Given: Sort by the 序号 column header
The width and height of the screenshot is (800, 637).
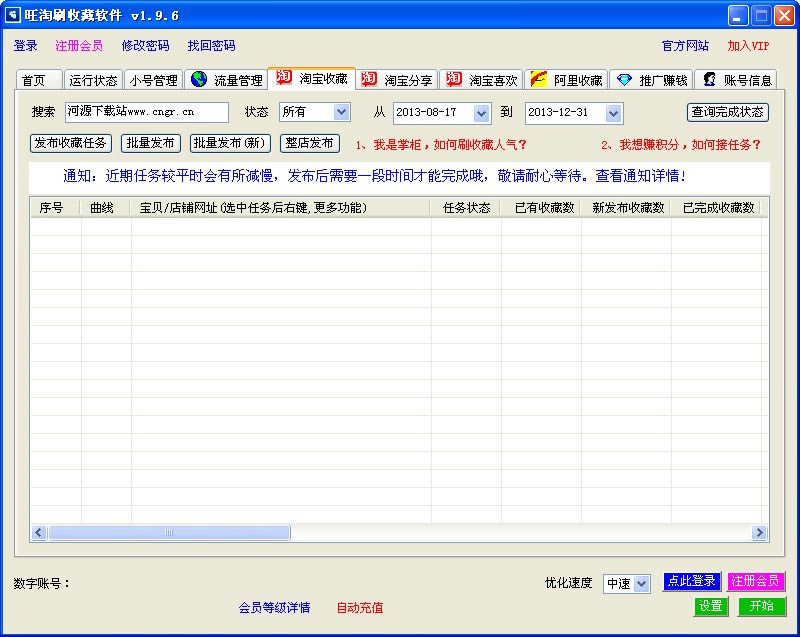Looking at the screenshot, I should (55, 208).
